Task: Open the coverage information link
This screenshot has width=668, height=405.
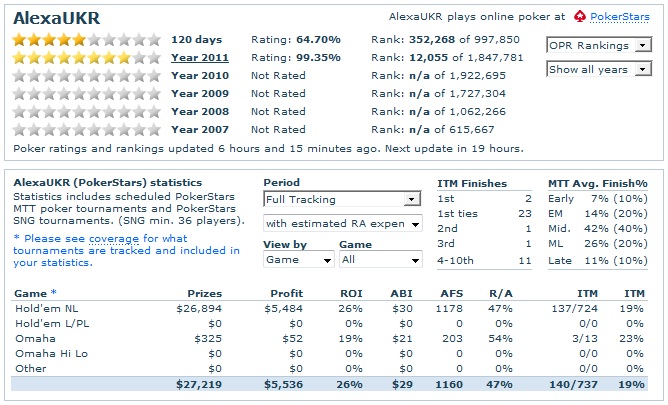Action: [116, 239]
